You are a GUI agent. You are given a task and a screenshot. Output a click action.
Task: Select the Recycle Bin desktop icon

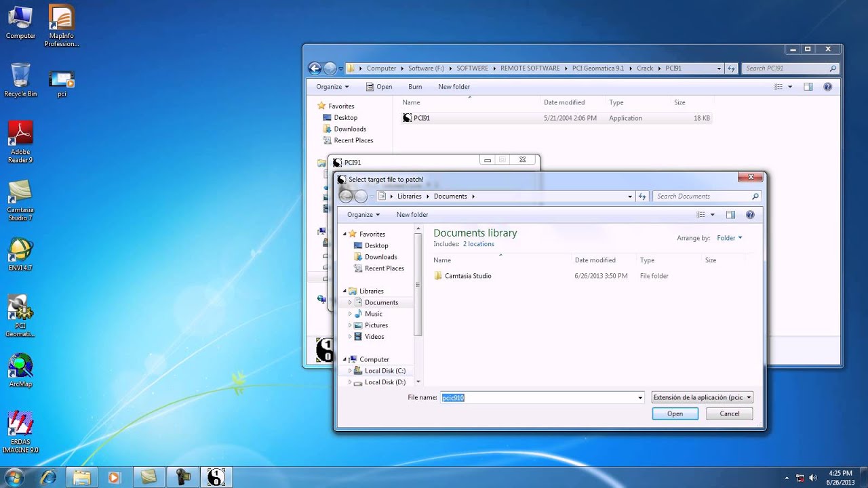tap(20, 80)
